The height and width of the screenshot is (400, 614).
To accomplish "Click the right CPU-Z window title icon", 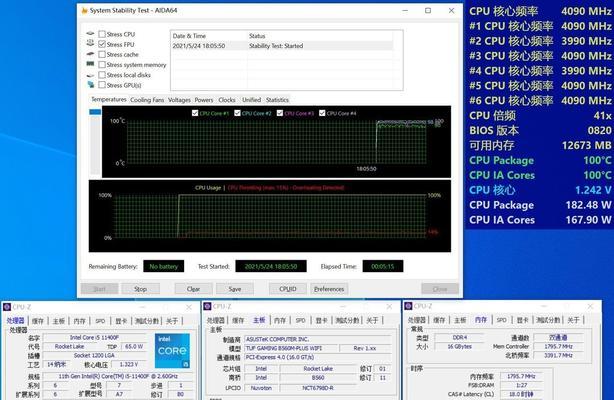I will (x=408, y=306).
